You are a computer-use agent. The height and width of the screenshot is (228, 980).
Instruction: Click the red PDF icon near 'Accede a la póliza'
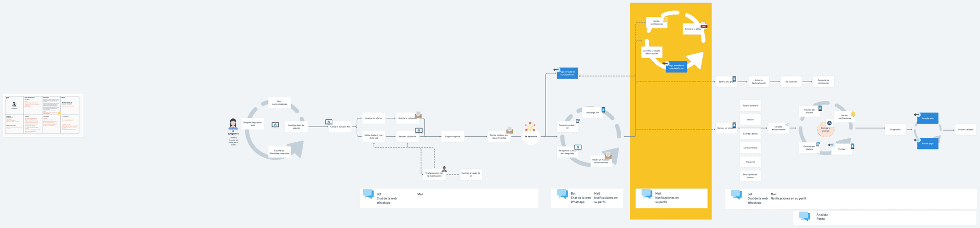tap(704, 25)
